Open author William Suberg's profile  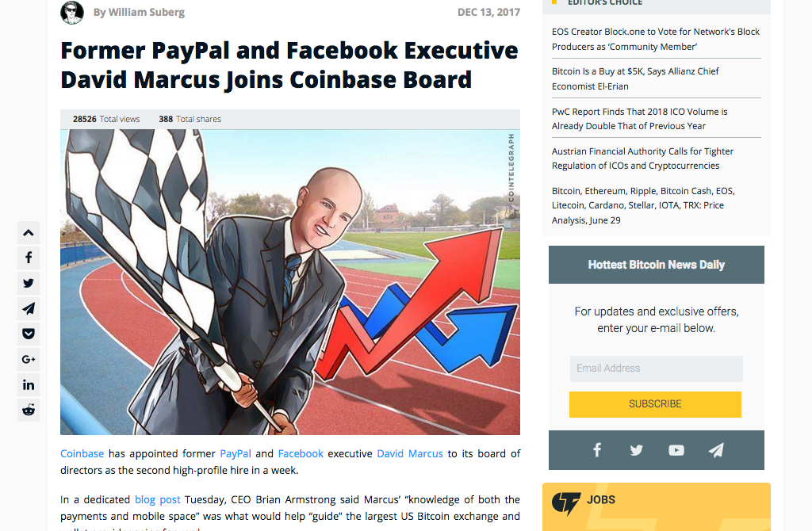139,12
